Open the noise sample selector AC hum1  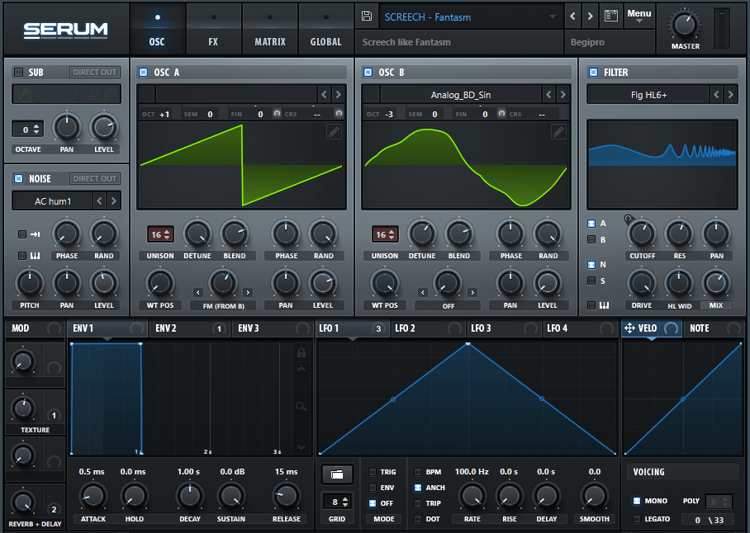click(x=52, y=201)
